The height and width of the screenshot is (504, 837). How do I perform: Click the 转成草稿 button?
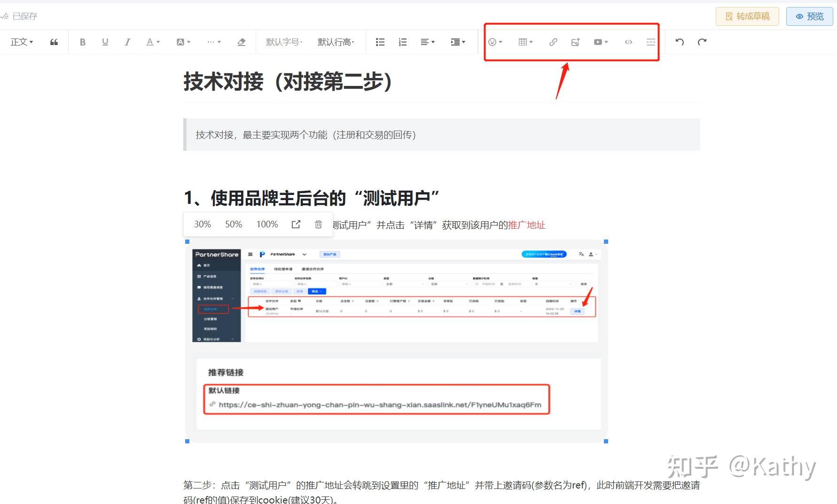[x=747, y=16]
